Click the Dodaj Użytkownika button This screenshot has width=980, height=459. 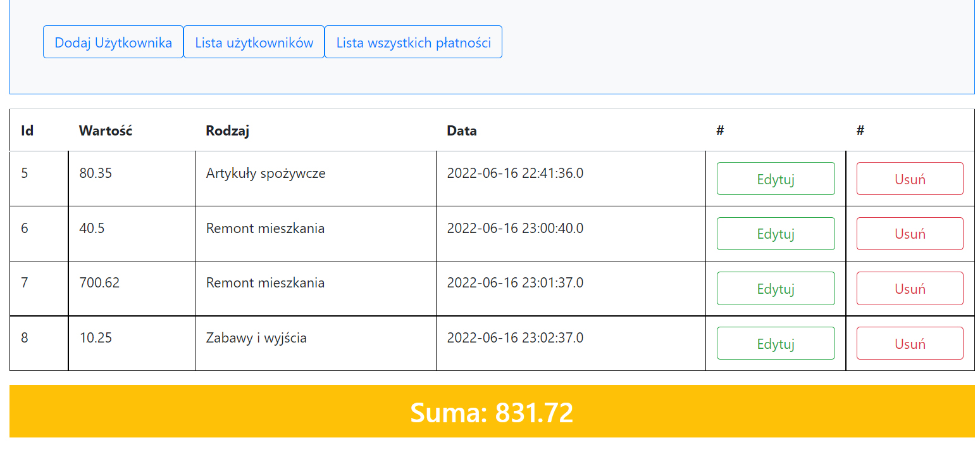(x=113, y=42)
